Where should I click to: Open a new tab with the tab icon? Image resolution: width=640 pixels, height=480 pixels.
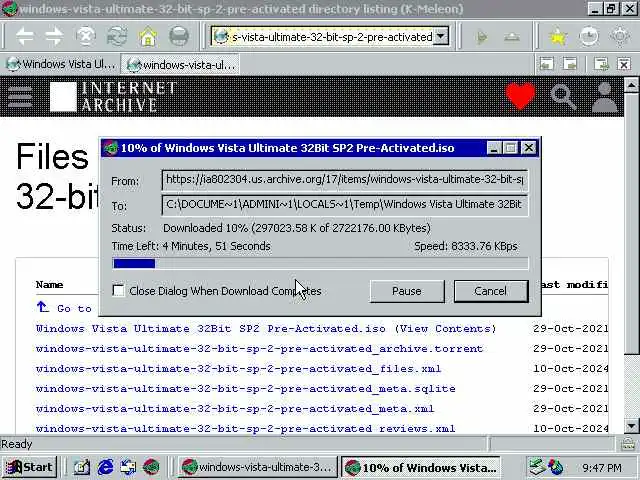(x=601, y=64)
